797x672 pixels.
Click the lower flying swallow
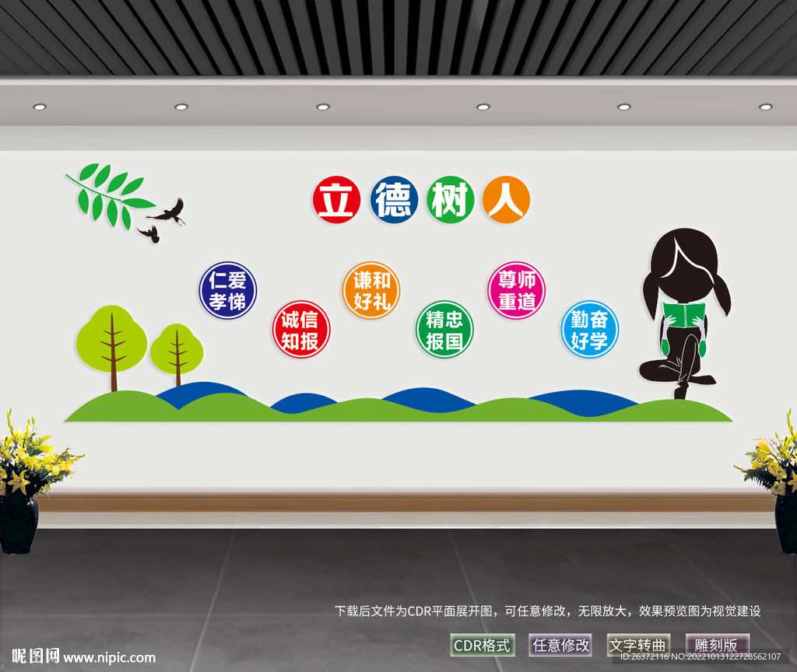pyautogui.click(x=149, y=234)
